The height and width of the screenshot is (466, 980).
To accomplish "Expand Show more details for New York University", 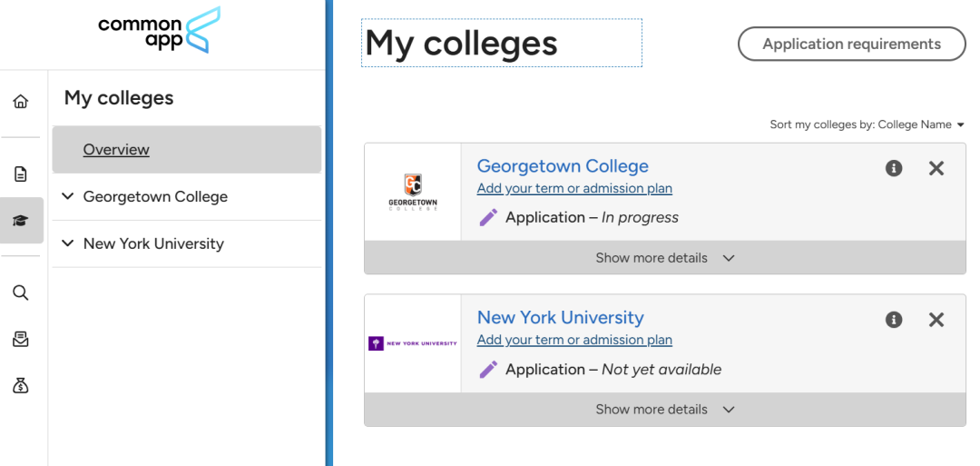I will pyautogui.click(x=665, y=409).
